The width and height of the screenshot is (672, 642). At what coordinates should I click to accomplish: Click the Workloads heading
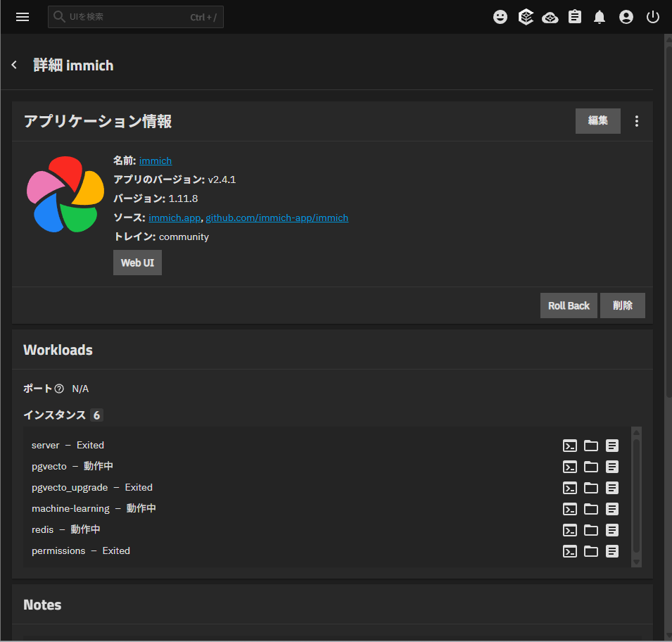58,350
